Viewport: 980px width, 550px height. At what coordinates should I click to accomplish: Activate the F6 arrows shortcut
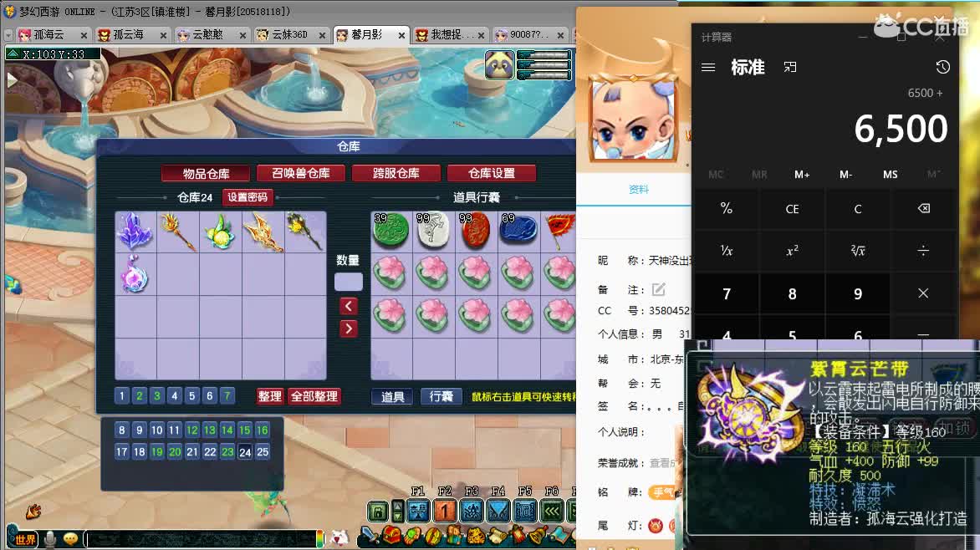coord(552,512)
